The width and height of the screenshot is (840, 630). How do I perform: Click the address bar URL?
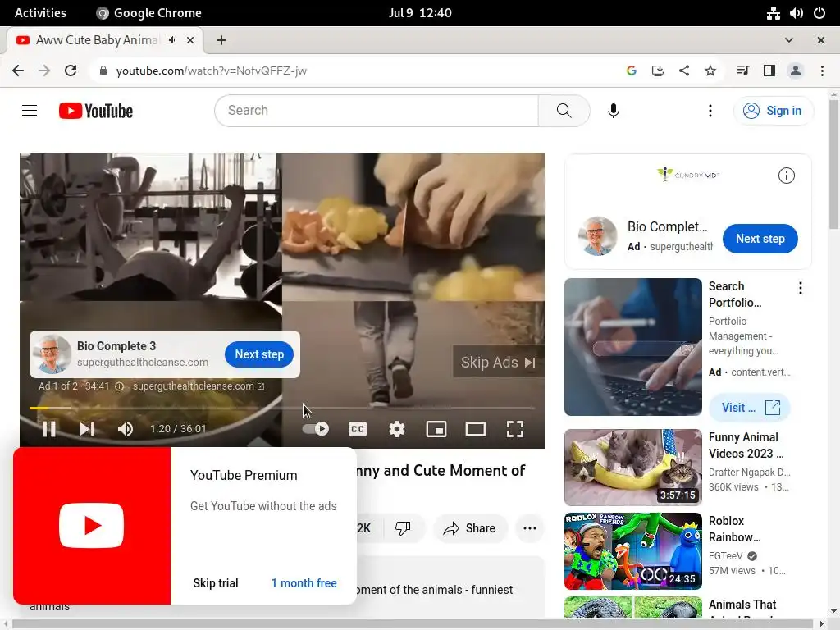point(211,71)
